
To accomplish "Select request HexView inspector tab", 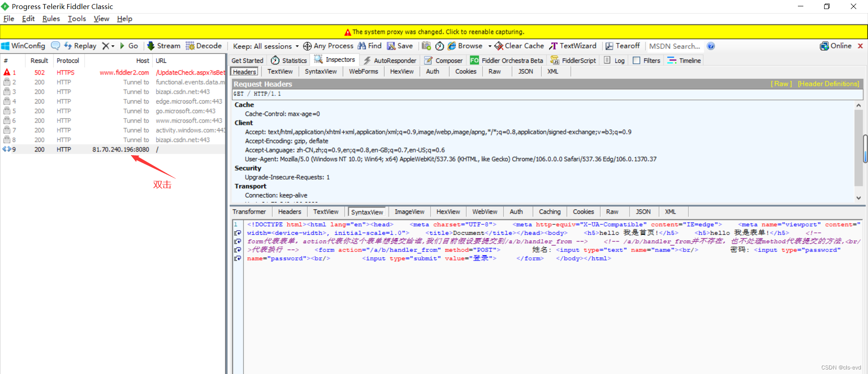I will pos(402,71).
